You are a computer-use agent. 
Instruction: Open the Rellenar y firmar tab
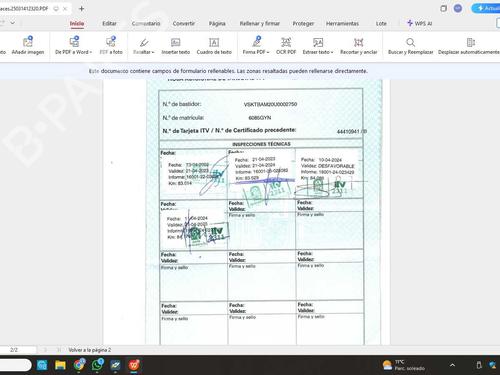click(260, 23)
